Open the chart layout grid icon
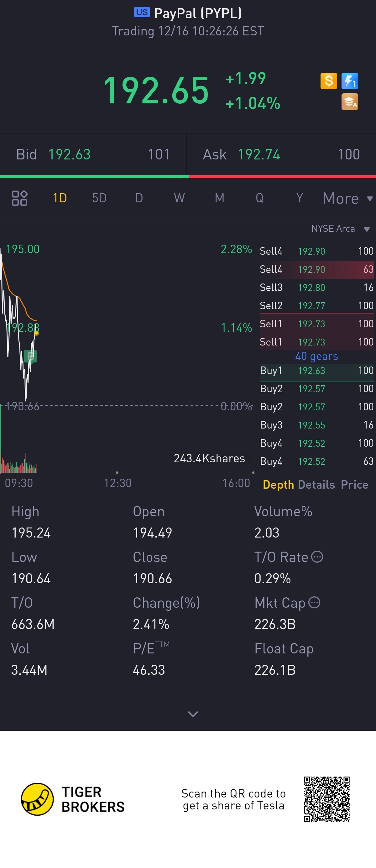 pos(19,198)
